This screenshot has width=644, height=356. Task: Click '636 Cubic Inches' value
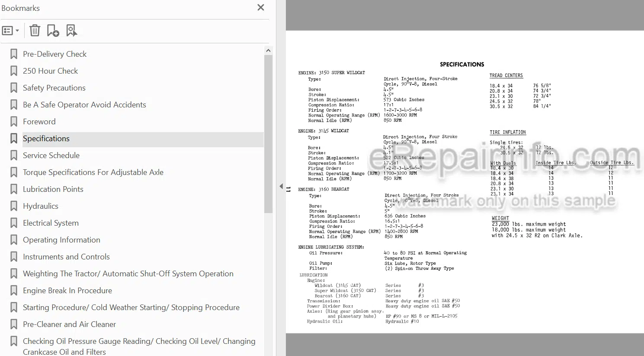tap(405, 216)
